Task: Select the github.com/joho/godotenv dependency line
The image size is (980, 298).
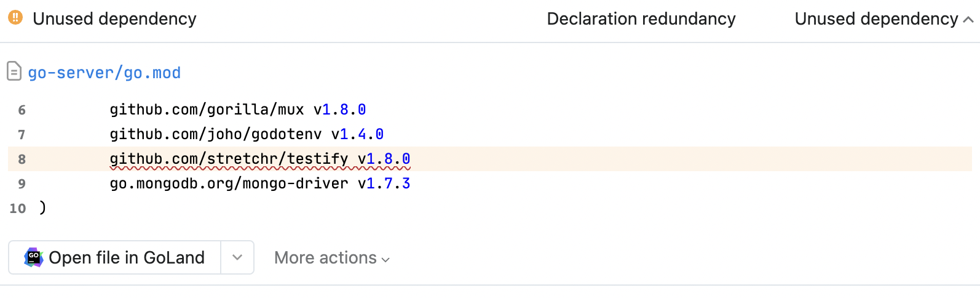Action: pos(246,134)
